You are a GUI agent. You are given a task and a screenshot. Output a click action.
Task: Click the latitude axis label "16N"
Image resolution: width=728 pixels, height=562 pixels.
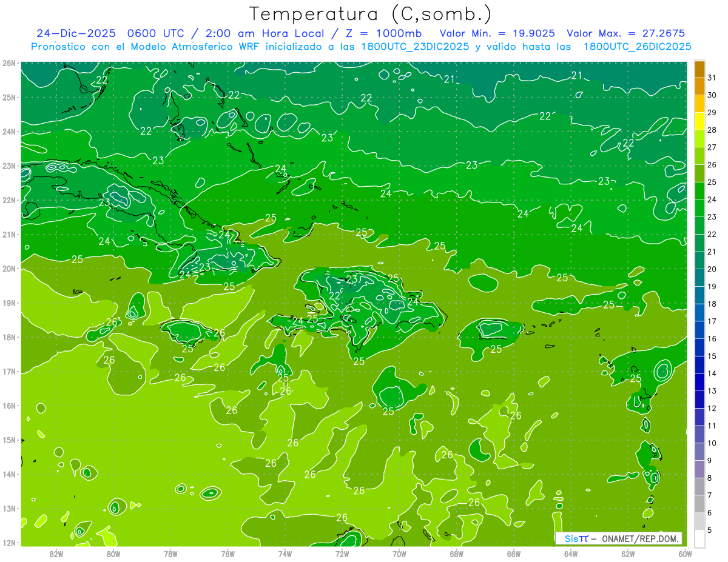[9, 406]
